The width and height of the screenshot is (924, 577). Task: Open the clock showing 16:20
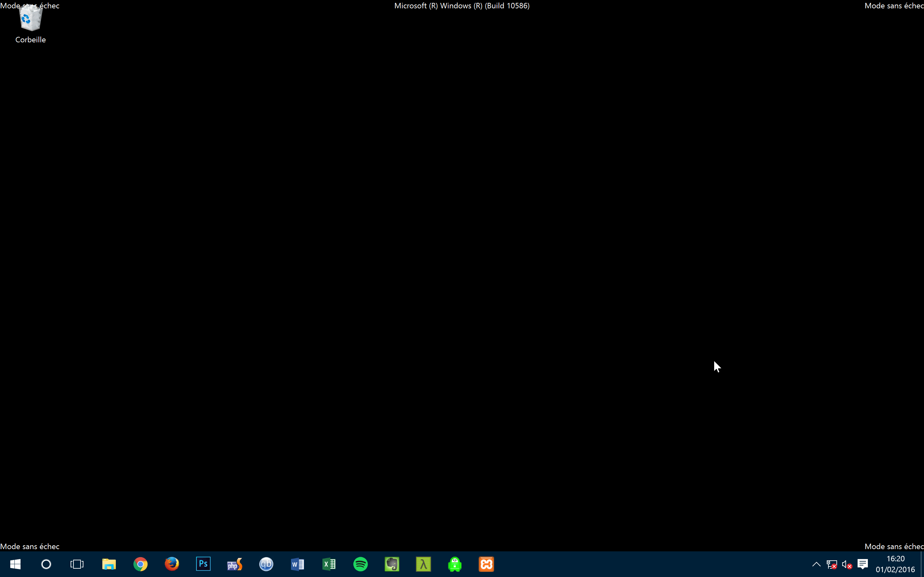click(x=895, y=564)
